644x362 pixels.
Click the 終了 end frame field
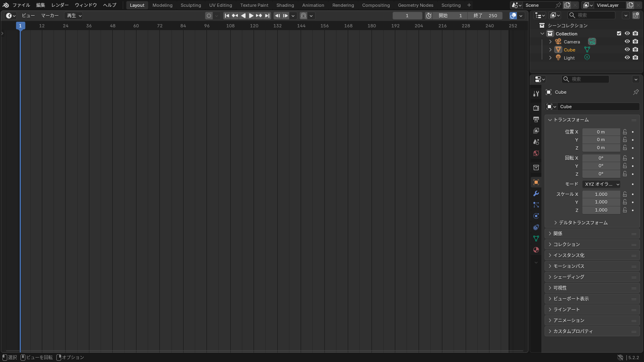(x=485, y=16)
